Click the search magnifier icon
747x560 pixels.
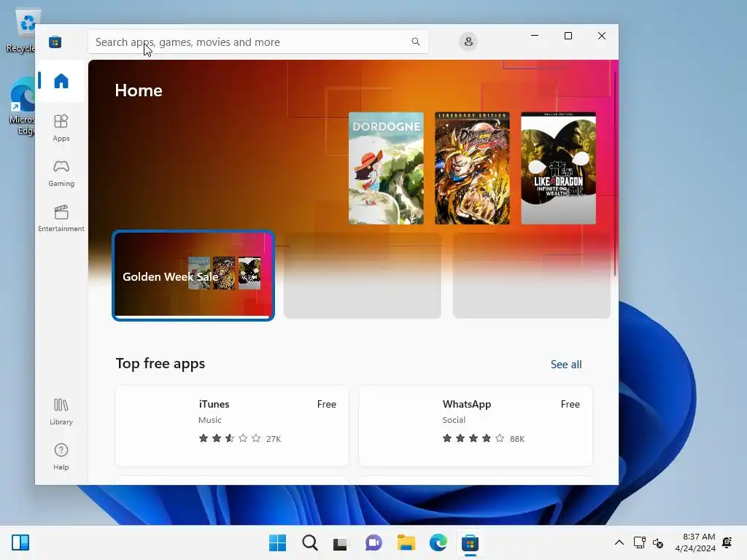(415, 42)
